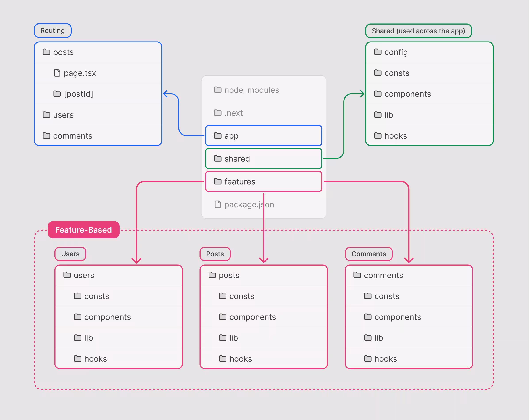Click the folder icon beside node_modules
Image resolution: width=529 pixels, height=420 pixels.
tap(217, 90)
